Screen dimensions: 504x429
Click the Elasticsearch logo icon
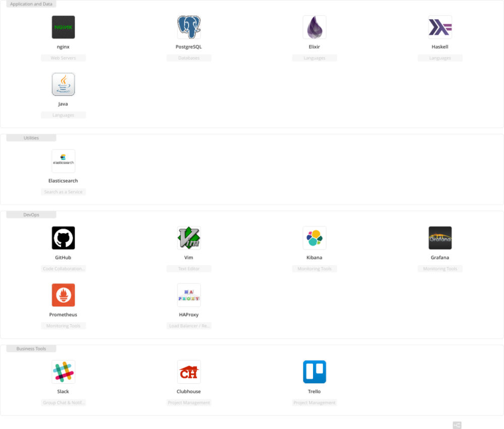[x=64, y=161]
